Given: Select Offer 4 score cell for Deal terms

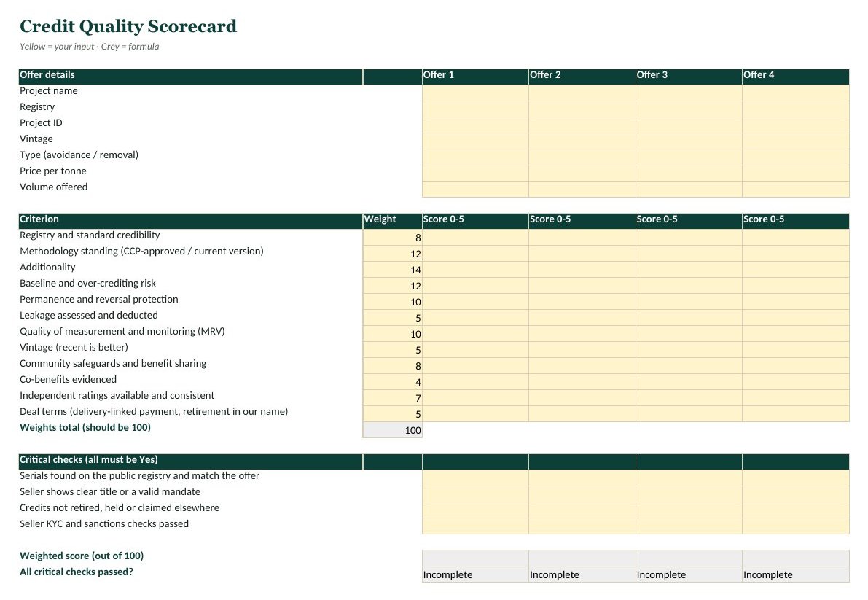Looking at the screenshot, I should pos(795,414).
